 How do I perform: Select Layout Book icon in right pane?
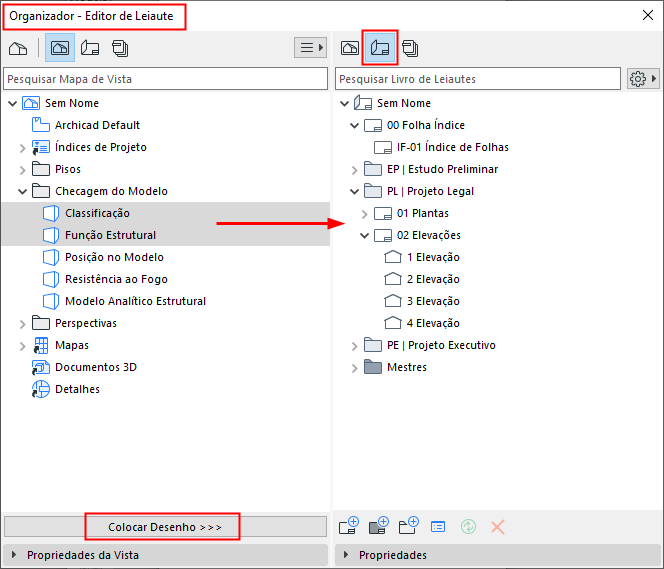380,47
